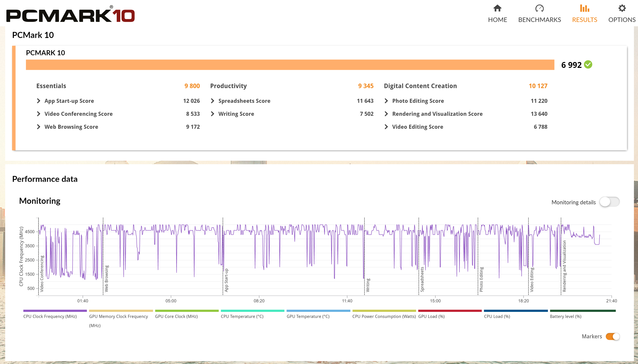The image size is (638, 364).
Task: Click the Rendering and Visualization chart marker
Action: (564, 266)
